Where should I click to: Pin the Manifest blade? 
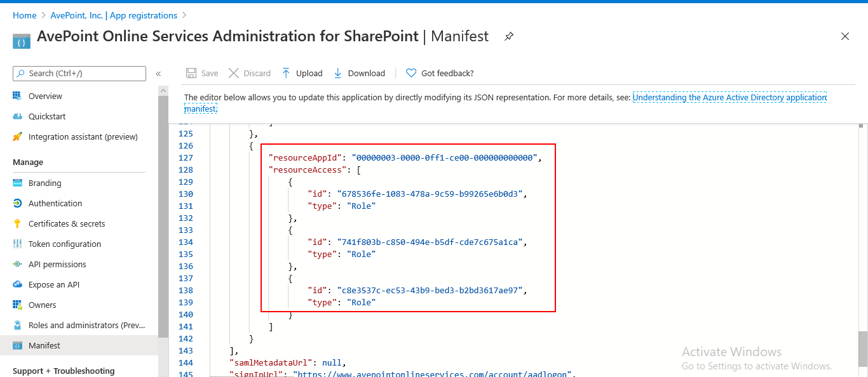click(508, 37)
